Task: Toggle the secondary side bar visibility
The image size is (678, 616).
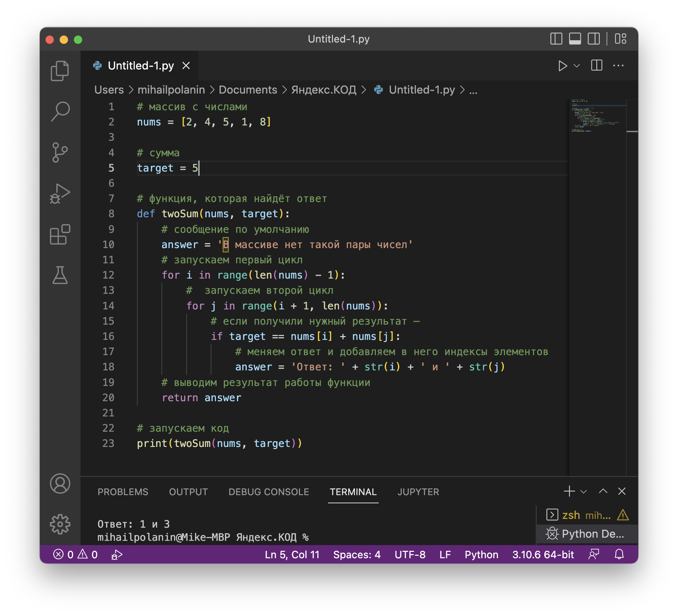Action: (x=594, y=39)
